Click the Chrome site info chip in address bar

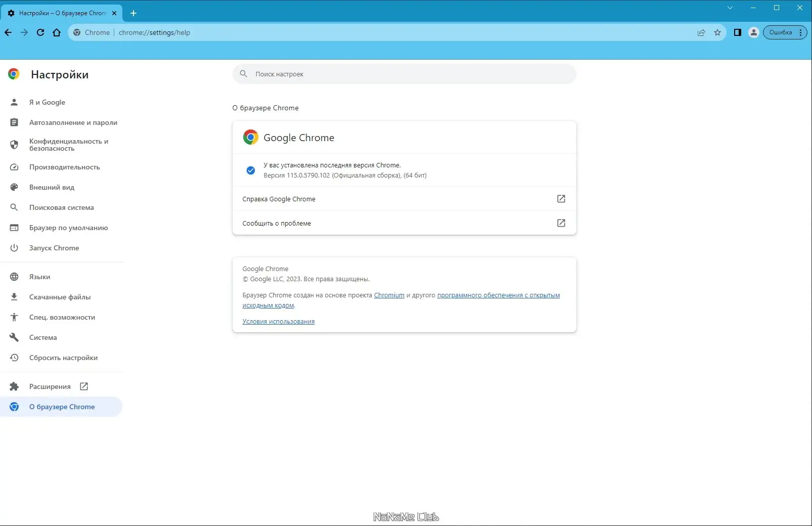click(x=92, y=32)
